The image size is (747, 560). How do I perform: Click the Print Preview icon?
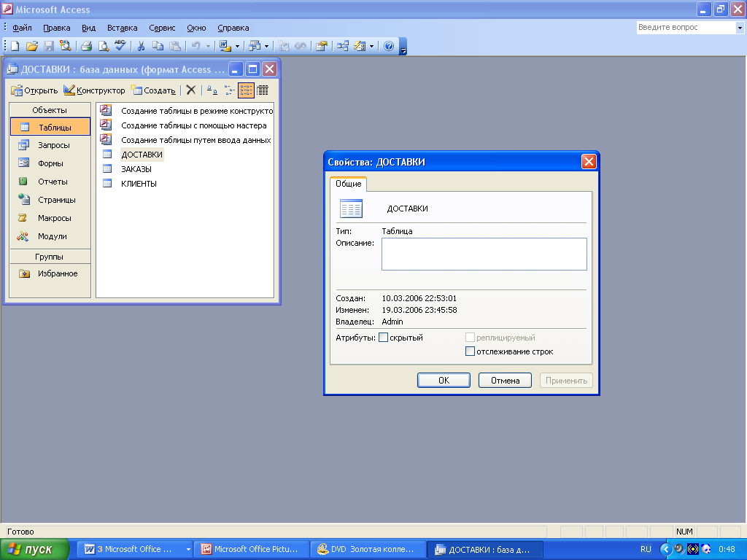(103, 46)
